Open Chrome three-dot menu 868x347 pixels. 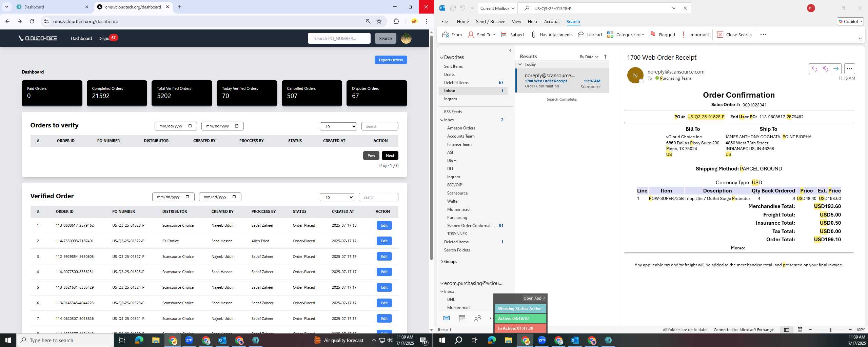[x=427, y=21]
